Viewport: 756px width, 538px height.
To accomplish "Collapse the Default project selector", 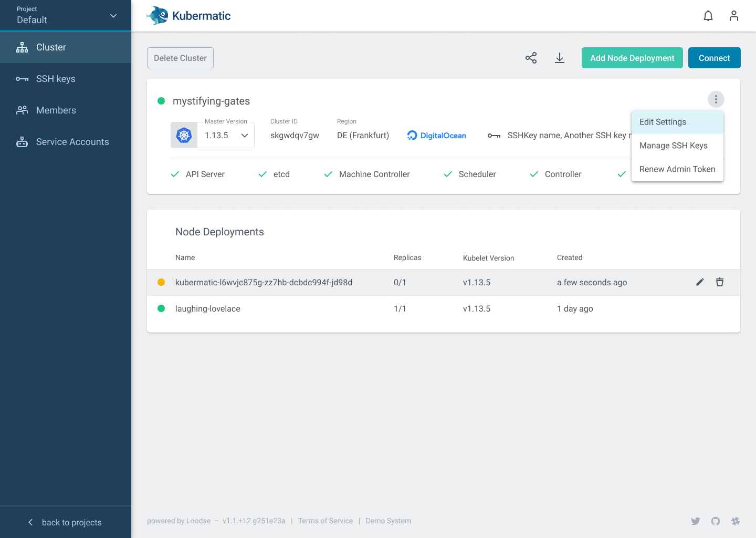I will (x=113, y=16).
